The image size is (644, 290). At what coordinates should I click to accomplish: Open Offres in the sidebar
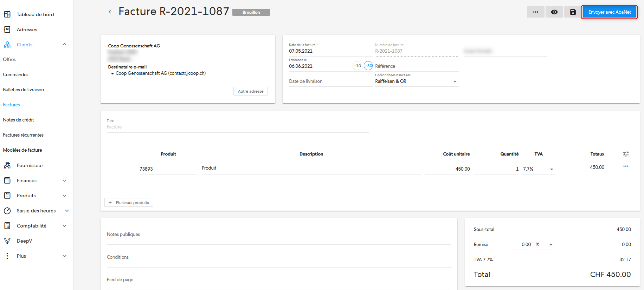pyautogui.click(x=9, y=59)
